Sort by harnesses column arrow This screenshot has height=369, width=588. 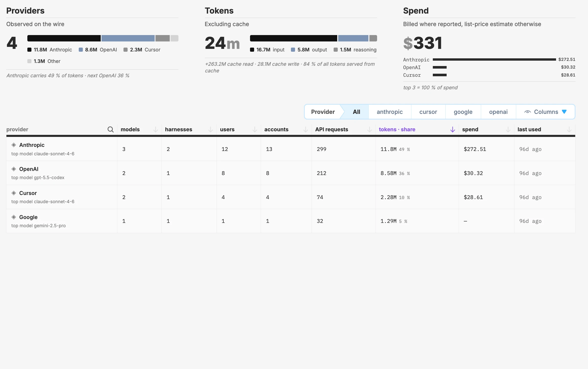(210, 129)
